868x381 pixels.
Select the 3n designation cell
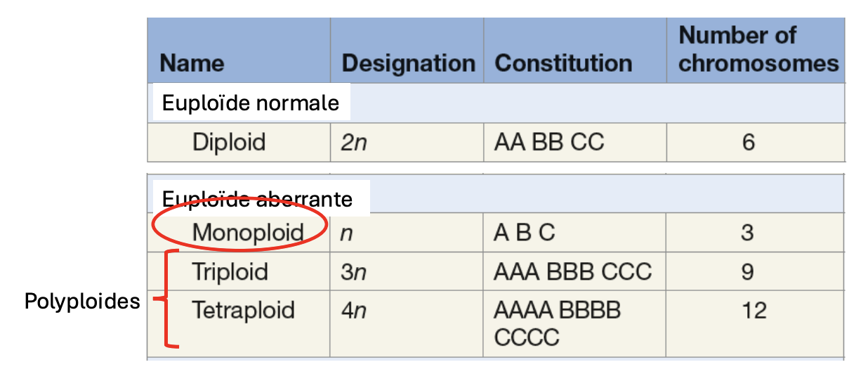(353, 272)
